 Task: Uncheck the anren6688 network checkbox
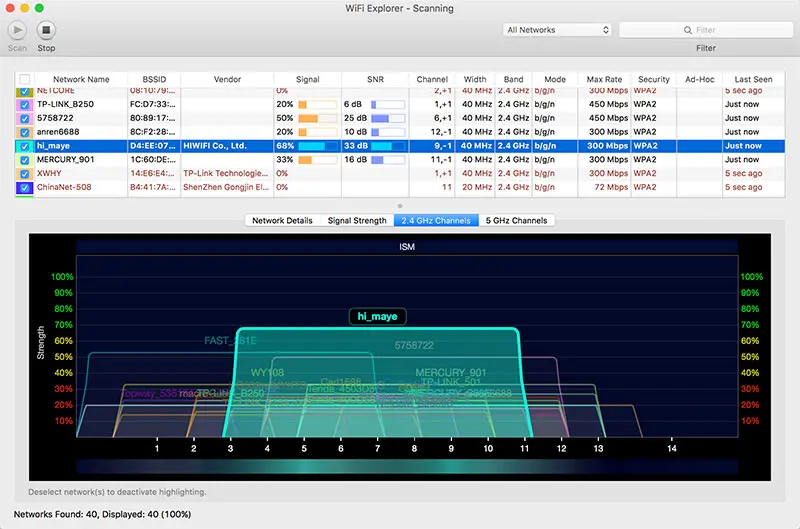tap(24, 132)
